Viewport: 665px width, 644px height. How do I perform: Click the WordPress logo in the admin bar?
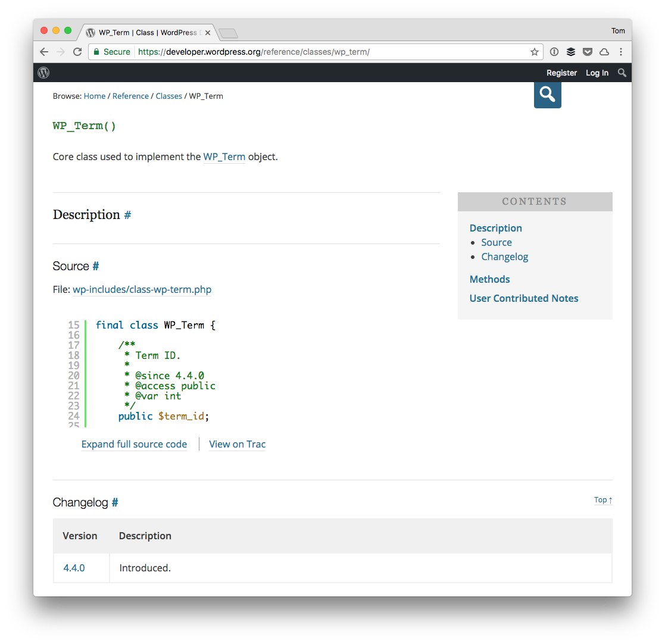tap(43, 73)
